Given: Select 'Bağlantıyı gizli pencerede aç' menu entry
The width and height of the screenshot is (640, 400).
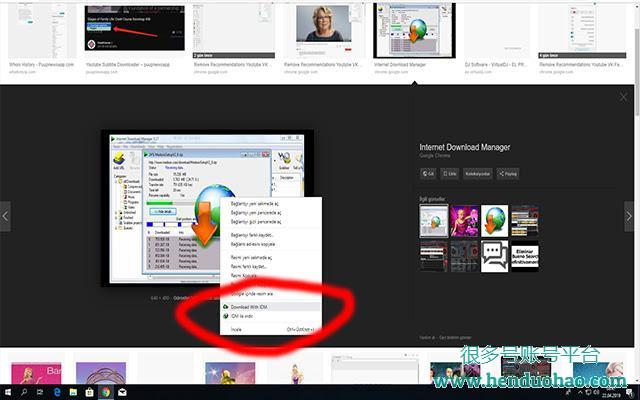Looking at the screenshot, I should coord(271,222).
